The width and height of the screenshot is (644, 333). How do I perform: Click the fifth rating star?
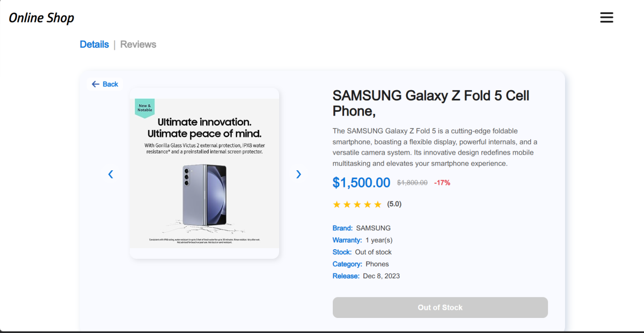coord(378,205)
